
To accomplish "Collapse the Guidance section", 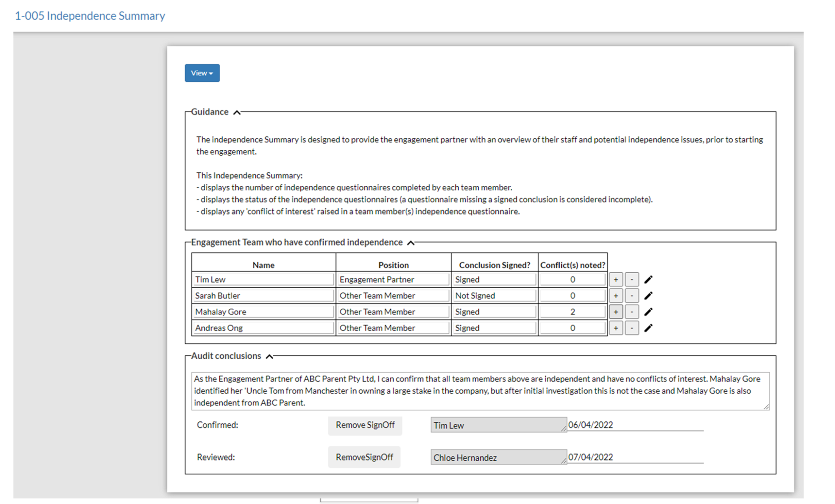I will coord(237,112).
